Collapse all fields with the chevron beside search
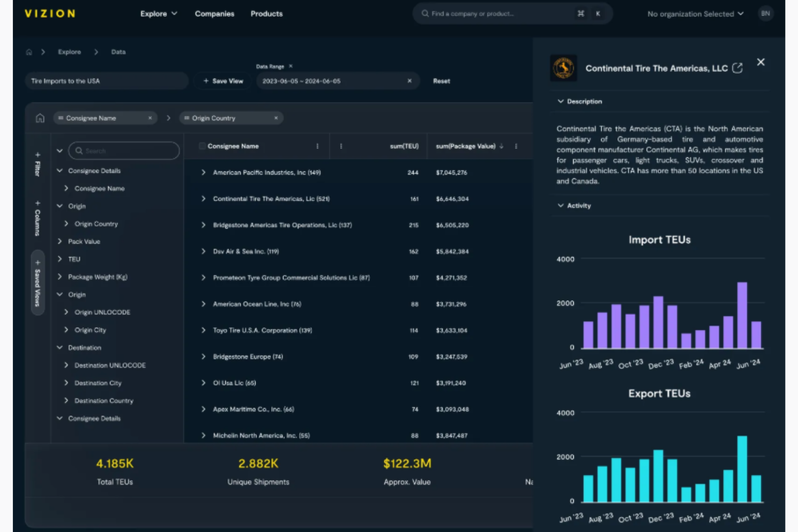798x532 pixels. coord(60,151)
